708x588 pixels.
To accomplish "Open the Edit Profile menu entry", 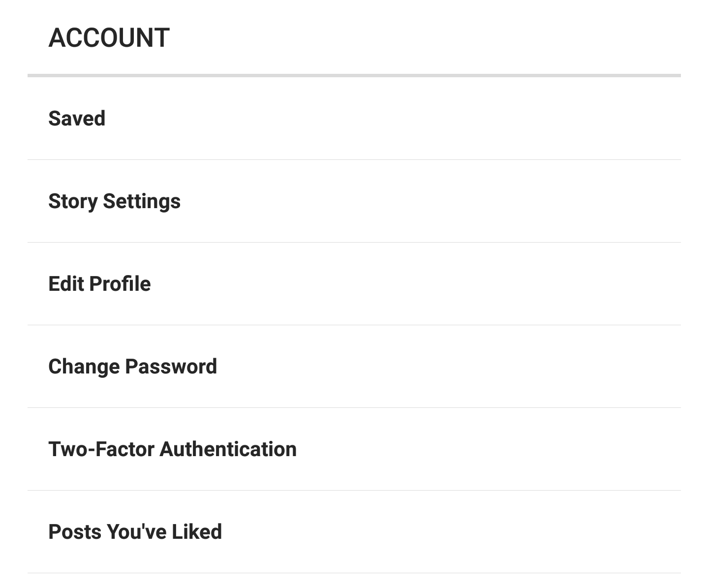I will pos(99,283).
